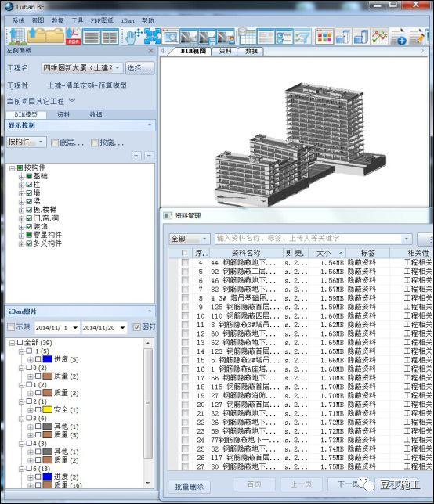Screen dimensions: 434x504
Task: Click the zoom window magnifier icon
Action: tap(170, 36)
